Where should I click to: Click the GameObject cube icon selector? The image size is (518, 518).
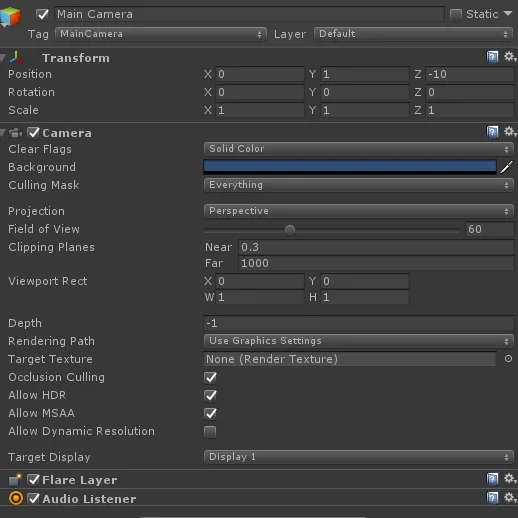point(10,16)
